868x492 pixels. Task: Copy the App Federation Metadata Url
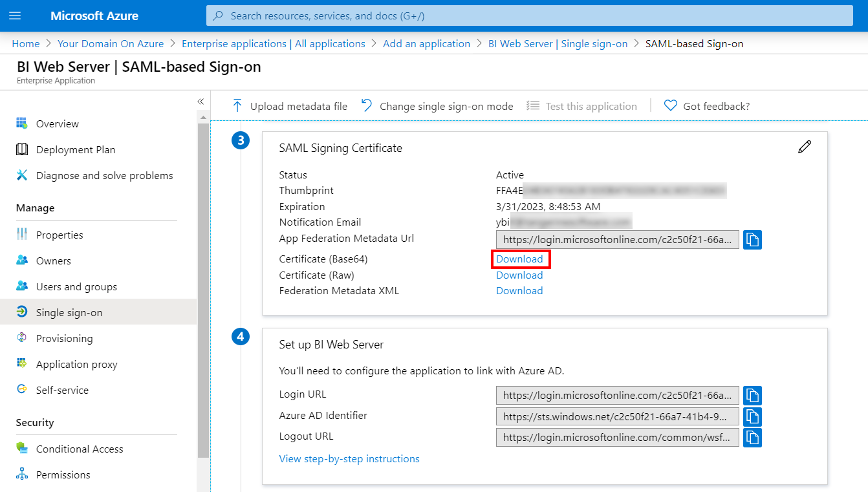pos(752,239)
